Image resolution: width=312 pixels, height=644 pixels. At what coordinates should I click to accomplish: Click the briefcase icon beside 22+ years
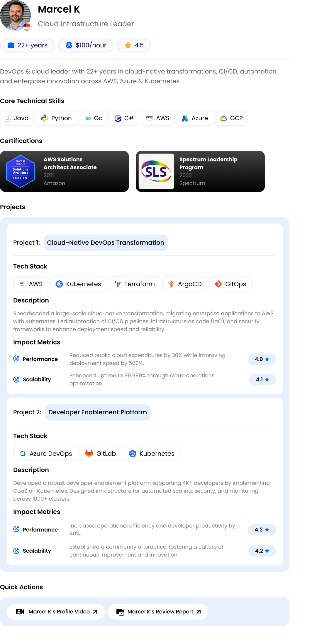pyautogui.click(x=11, y=45)
